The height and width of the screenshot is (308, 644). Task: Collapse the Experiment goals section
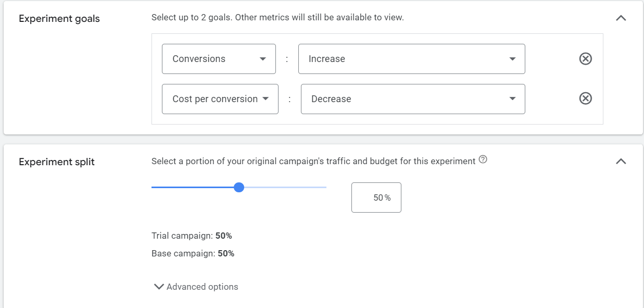[x=621, y=18]
